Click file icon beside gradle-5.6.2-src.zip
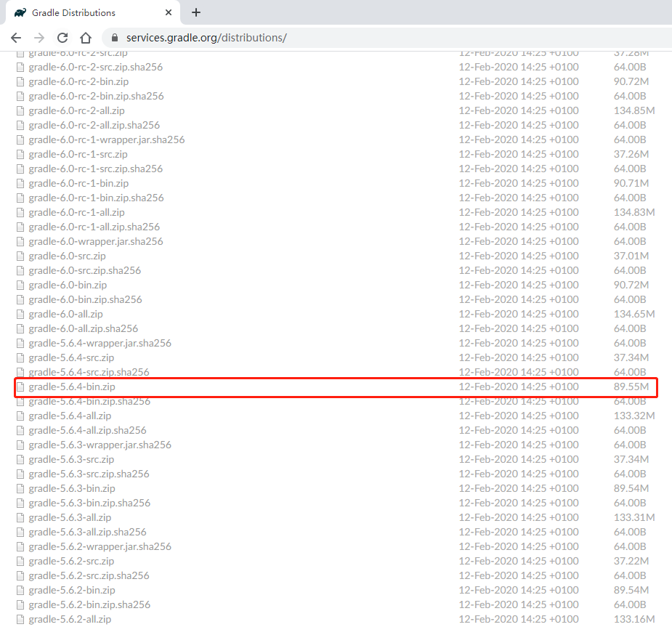Viewport: 672px width, 627px height. (x=20, y=562)
